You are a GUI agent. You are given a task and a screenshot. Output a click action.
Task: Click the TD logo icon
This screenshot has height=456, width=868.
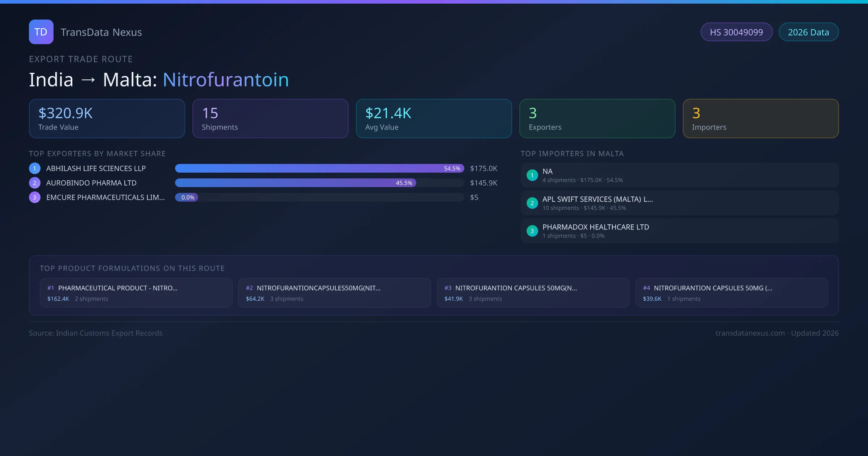point(41,32)
